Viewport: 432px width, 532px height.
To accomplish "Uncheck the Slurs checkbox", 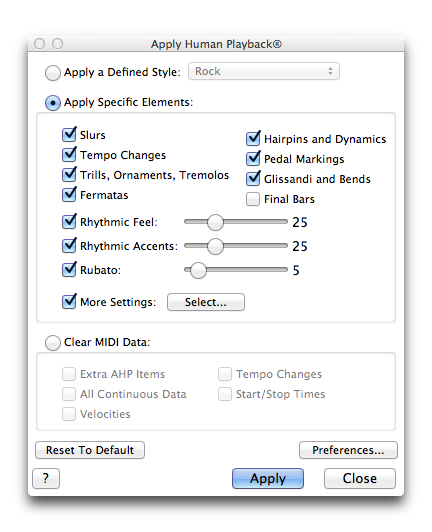I will click(x=69, y=134).
